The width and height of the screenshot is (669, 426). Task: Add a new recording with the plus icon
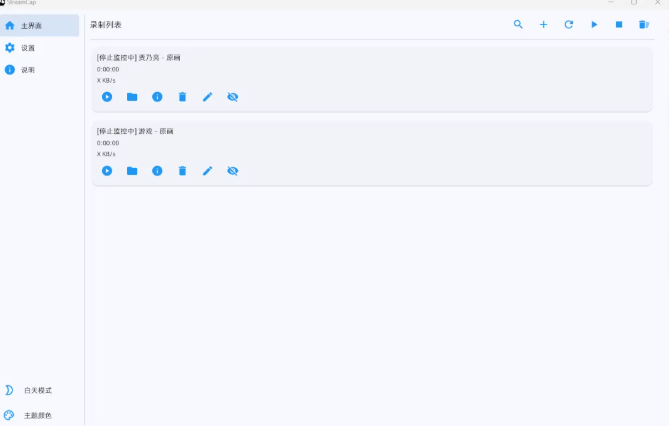[543, 25]
